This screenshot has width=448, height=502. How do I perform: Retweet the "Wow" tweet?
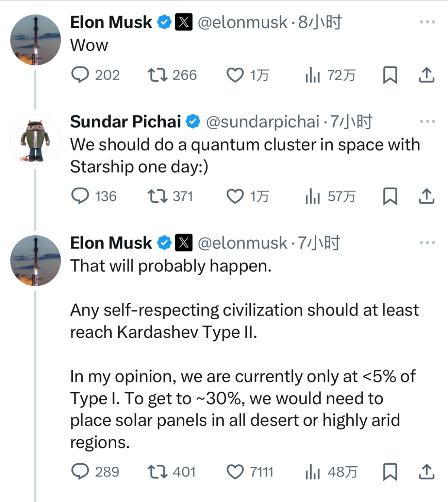point(158,75)
